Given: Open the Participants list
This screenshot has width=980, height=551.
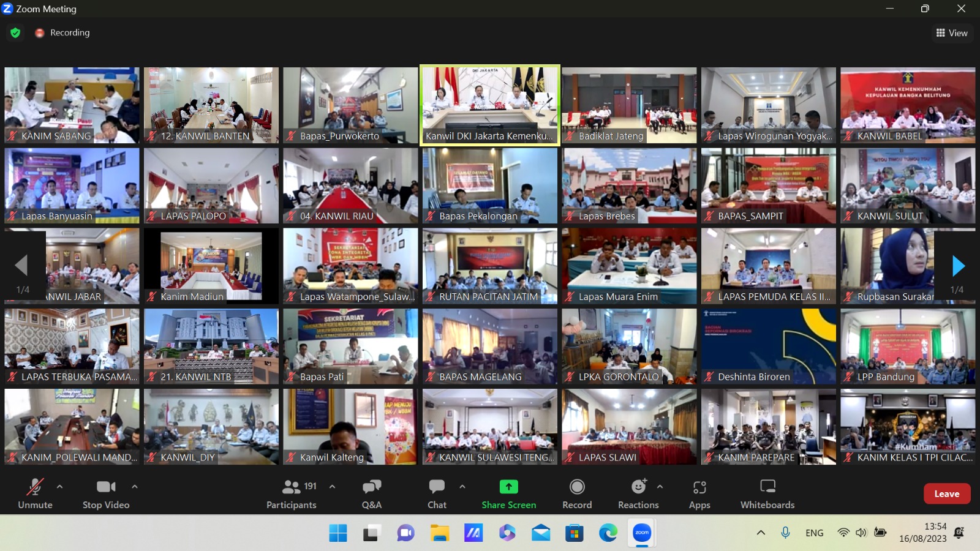Looking at the screenshot, I should [292, 493].
